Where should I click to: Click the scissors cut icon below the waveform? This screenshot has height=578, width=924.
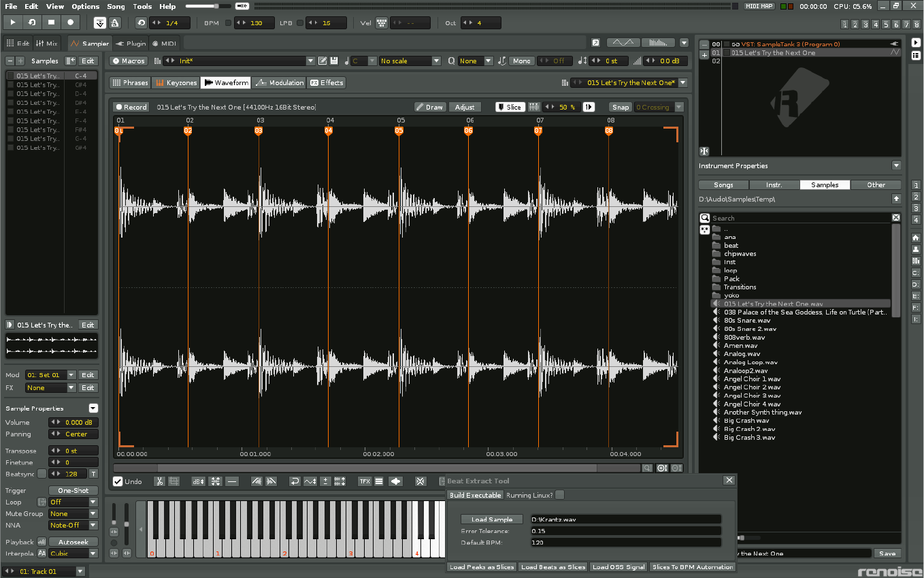click(x=159, y=481)
